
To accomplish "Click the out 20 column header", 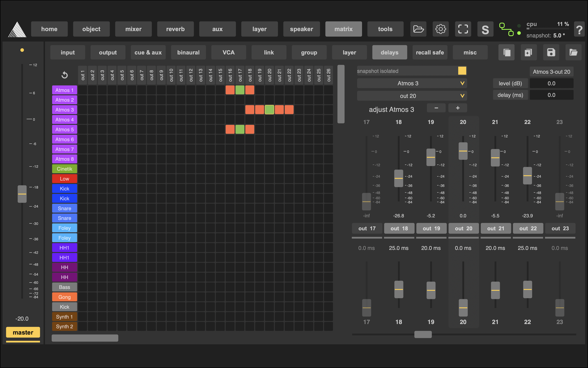I will [x=269, y=75].
